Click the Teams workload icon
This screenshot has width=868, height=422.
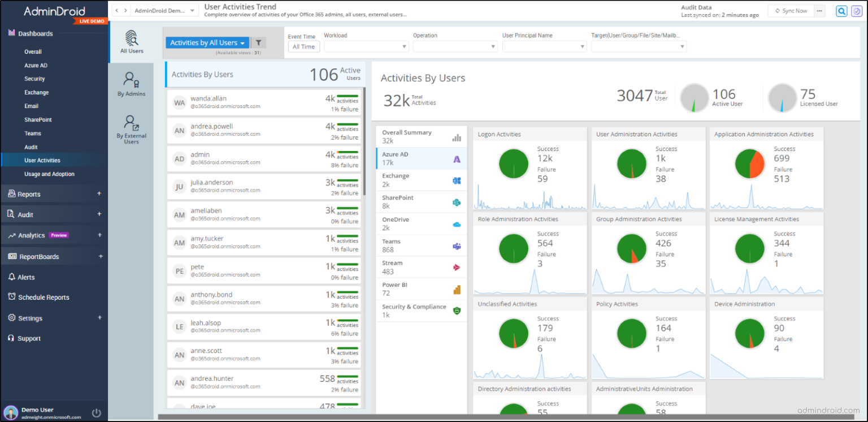(457, 245)
